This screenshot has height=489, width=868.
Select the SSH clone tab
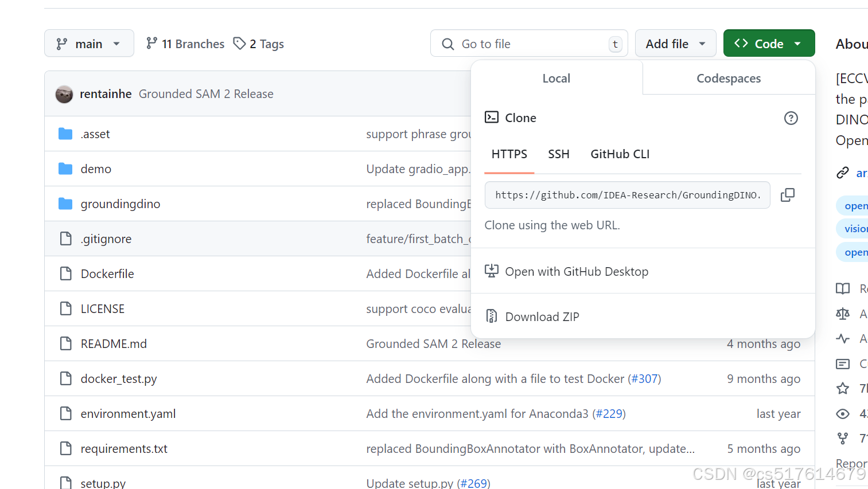point(558,154)
